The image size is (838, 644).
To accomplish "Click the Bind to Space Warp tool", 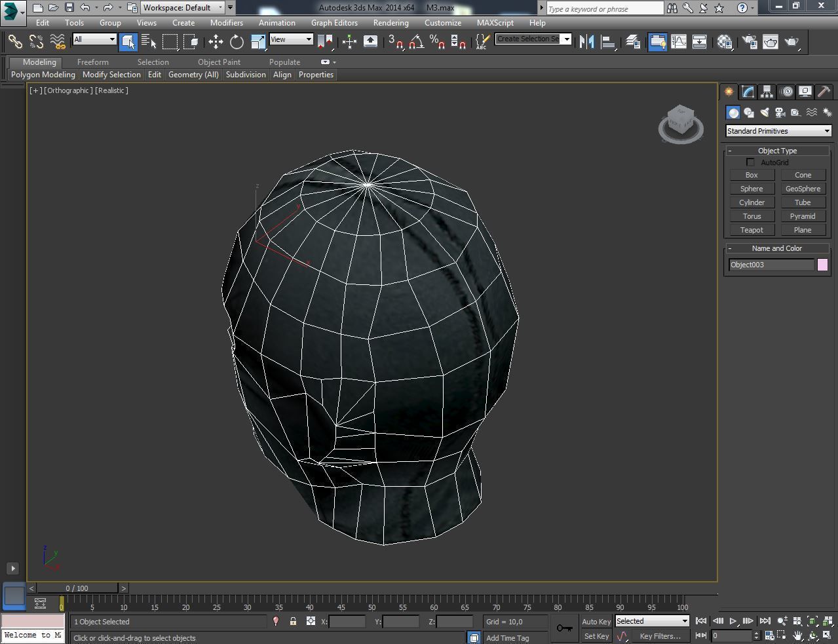I will pos(58,42).
